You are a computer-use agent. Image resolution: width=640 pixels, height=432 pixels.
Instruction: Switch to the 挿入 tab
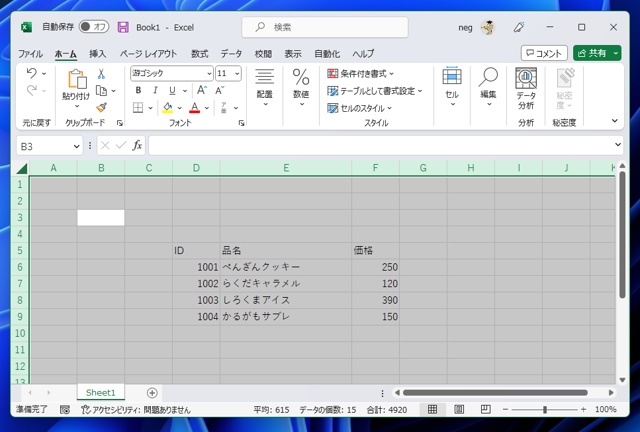pos(98,53)
